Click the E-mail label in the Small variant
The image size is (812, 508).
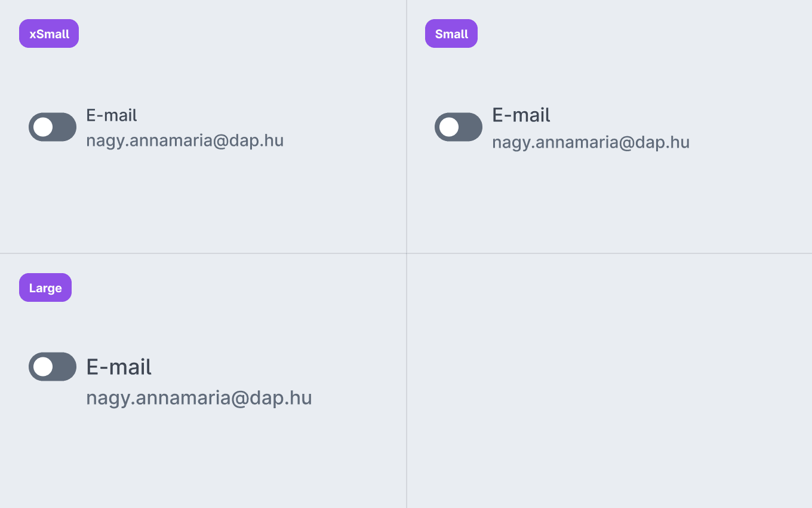pos(521,114)
